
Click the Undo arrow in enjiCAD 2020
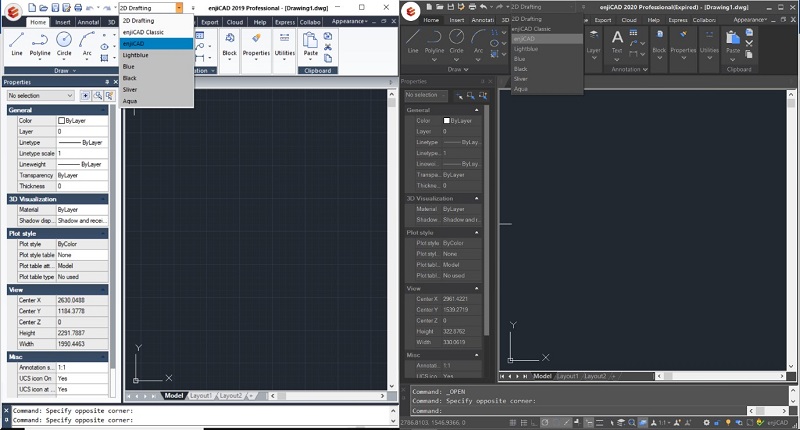pos(483,7)
